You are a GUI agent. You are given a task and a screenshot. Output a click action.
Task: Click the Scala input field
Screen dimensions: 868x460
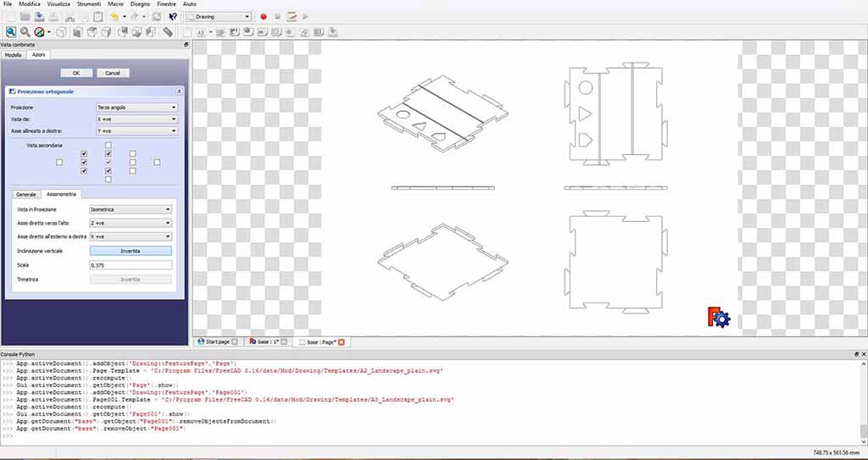click(131, 265)
